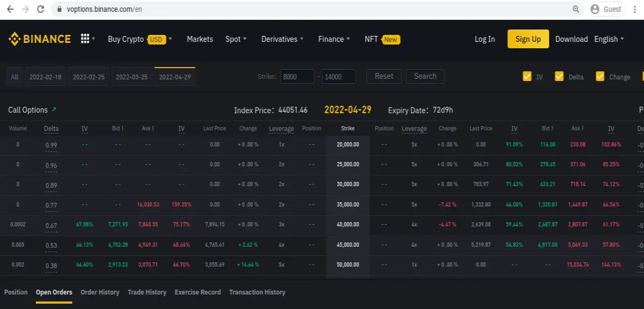
Task: Switch to the Trade History tab
Action: coord(147,292)
